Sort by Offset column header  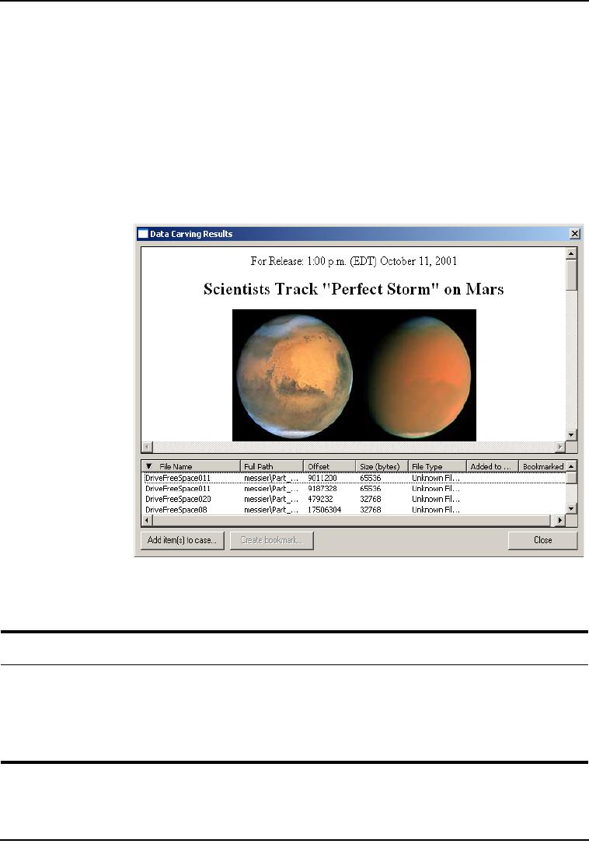[x=329, y=466]
